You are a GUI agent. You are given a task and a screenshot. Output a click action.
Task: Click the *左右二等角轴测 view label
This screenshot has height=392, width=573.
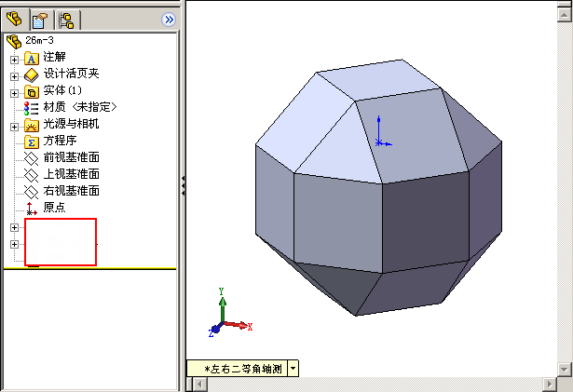[x=243, y=369]
